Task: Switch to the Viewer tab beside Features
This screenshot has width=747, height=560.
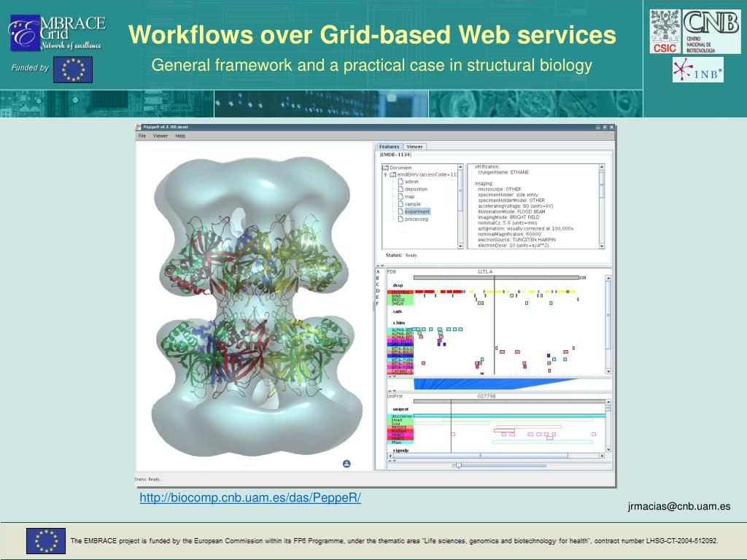Action: tap(414, 147)
